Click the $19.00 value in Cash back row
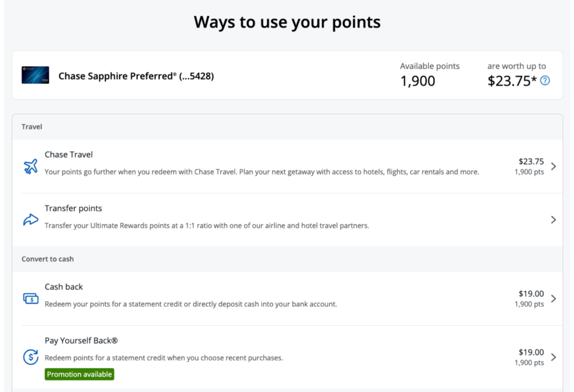This screenshot has width=574, height=392. (531, 293)
